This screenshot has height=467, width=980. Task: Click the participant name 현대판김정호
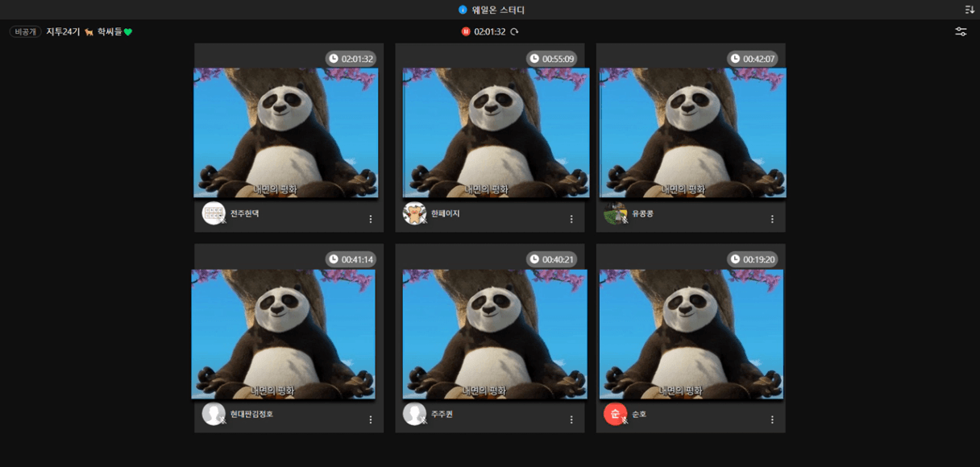(251, 414)
